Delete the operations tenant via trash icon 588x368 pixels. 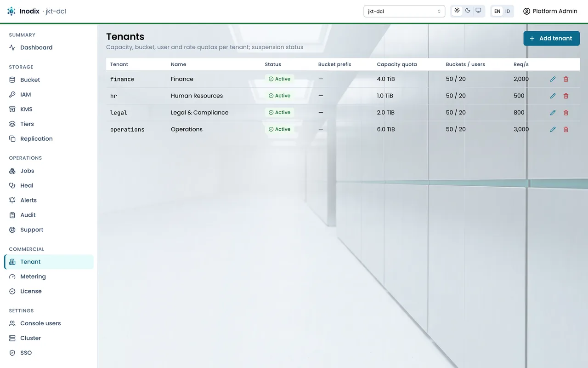tap(566, 129)
